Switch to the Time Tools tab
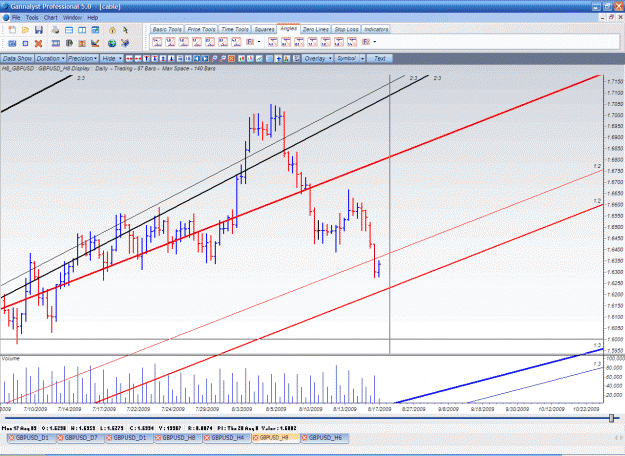Image resolution: width=625 pixels, height=456 pixels. 235,29
